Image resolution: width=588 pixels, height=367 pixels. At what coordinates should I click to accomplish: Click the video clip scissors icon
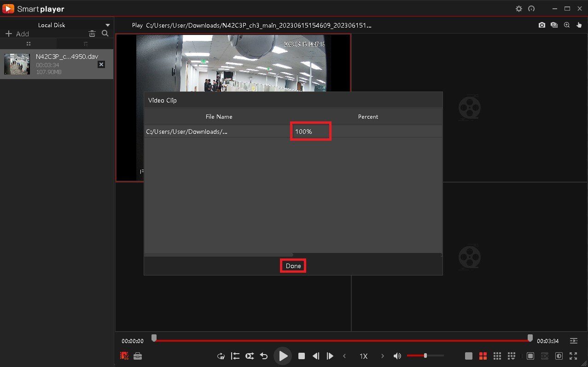[124, 356]
